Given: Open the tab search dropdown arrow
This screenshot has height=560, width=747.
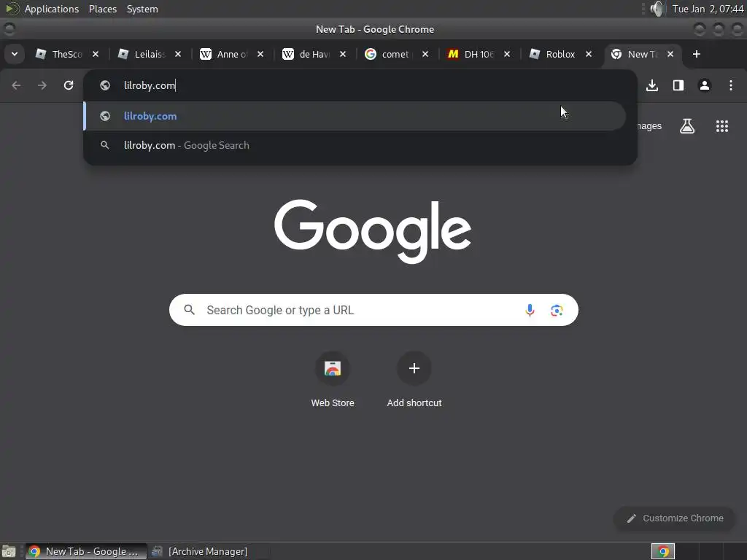Looking at the screenshot, I should tap(15, 54).
